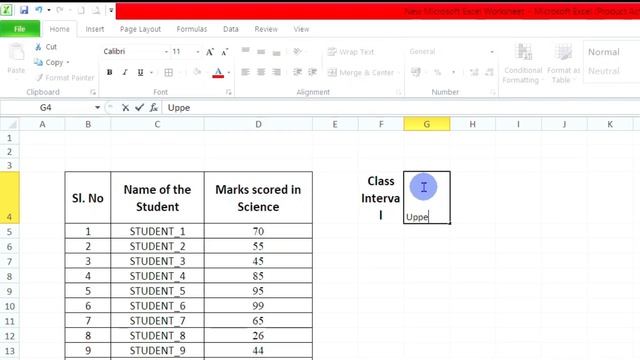Screen dimensions: 640x360
Task: Click the Accounting number format icon
Action: (416, 72)
